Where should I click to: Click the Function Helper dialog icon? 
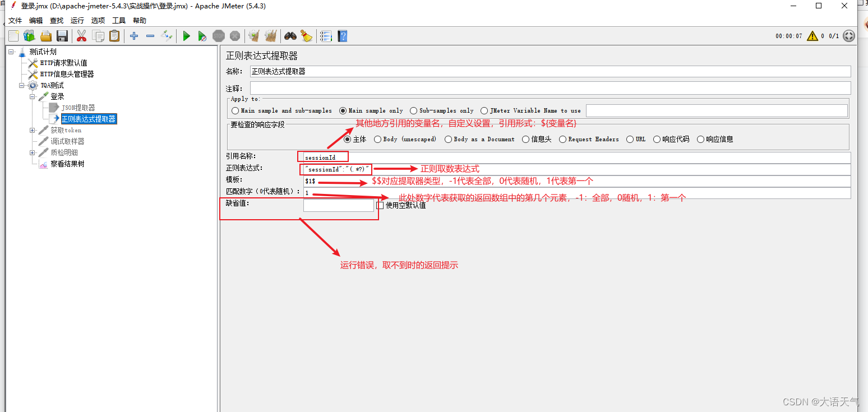[326, 36]
